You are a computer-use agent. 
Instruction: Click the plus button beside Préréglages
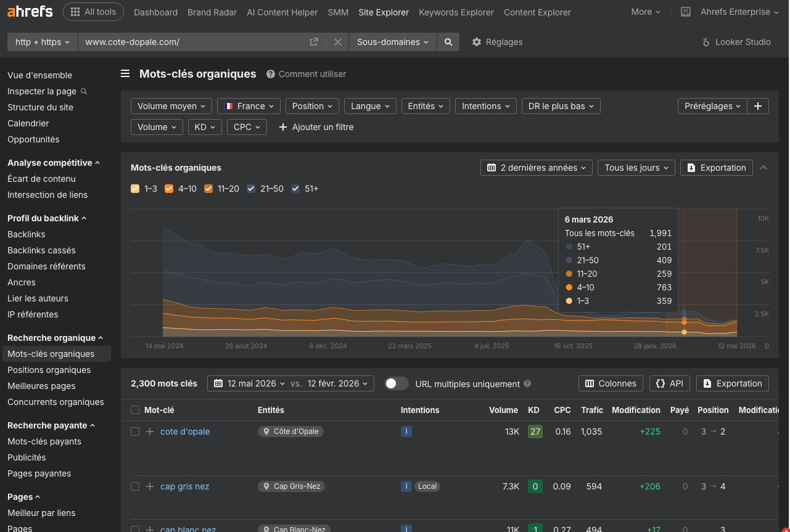point(758,106)
